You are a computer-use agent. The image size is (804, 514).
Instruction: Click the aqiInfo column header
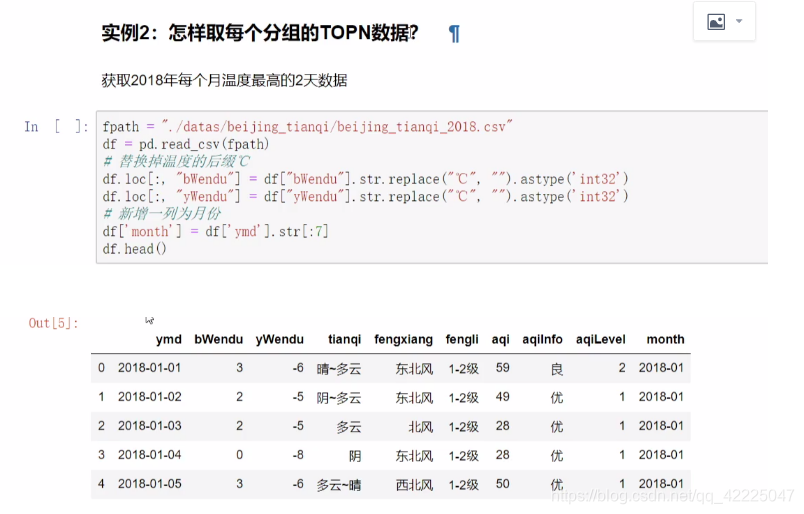(x=542, y=340)
